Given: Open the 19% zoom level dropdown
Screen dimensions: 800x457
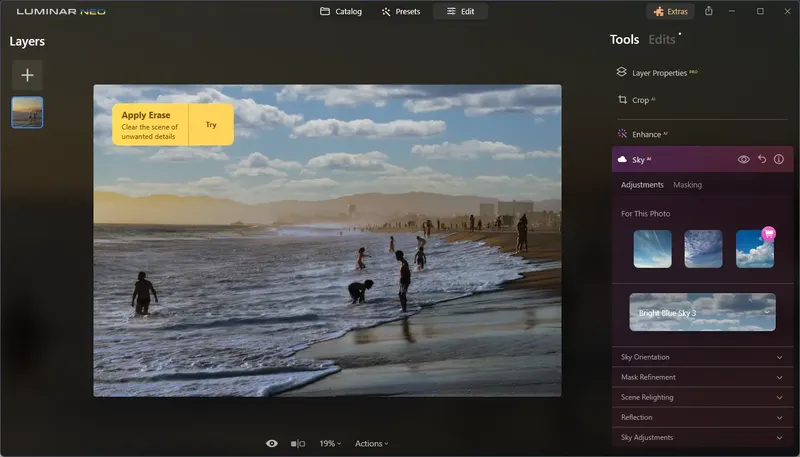Looking at the screenshot, I should (330, 444).
